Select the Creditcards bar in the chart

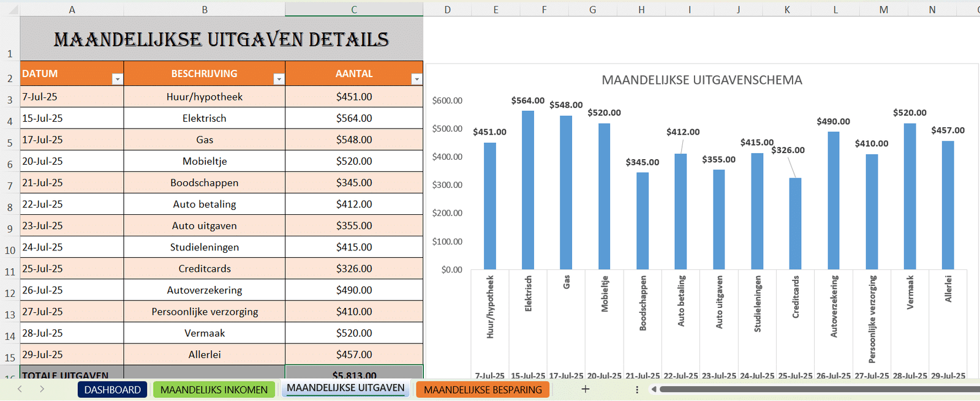(x=795, y=223)
